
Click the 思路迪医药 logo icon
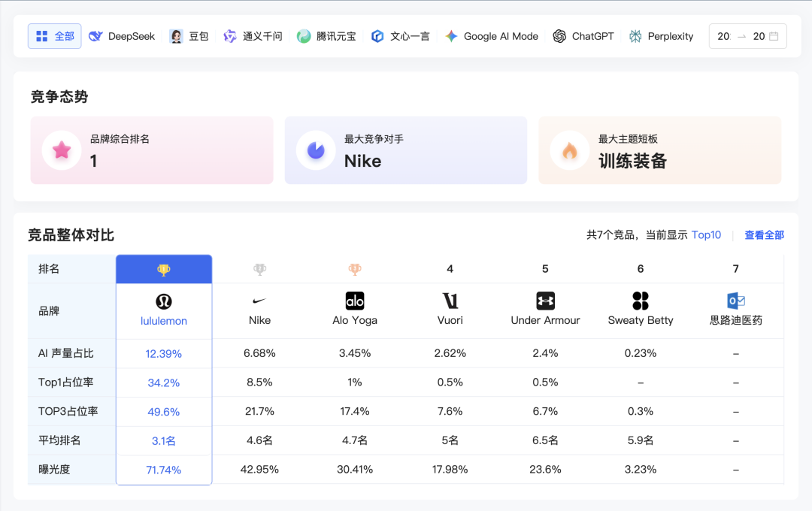click(x=736, y=301)
